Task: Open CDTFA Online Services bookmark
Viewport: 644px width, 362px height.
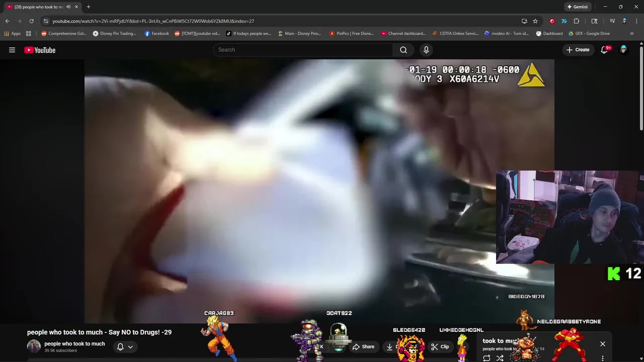Action: click(x=456, y=34)
